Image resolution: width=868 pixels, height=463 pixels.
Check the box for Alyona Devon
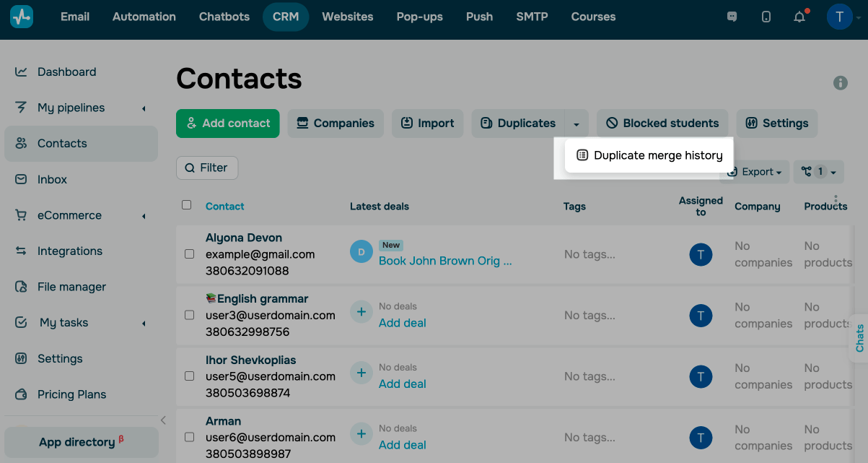tap(189, 254)
